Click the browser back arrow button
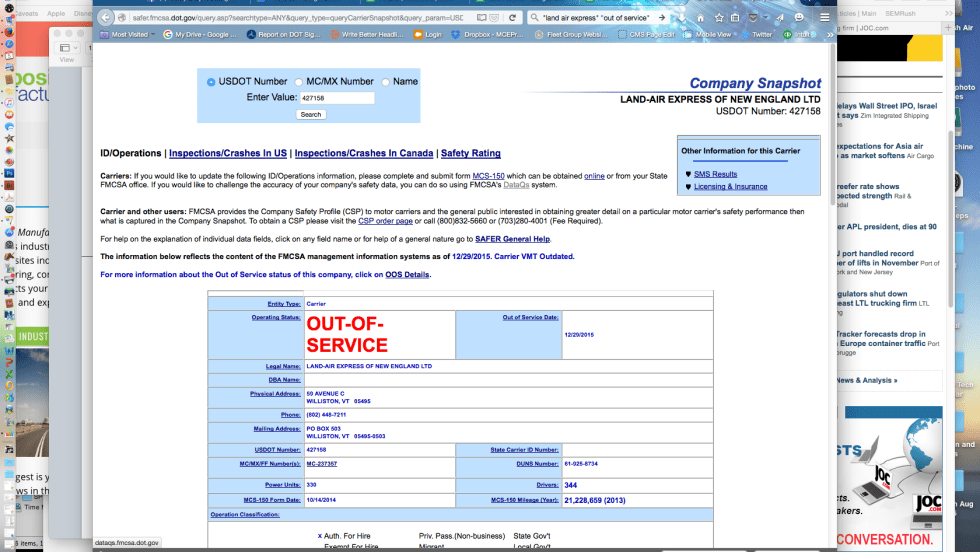 [x=104, y=17]
